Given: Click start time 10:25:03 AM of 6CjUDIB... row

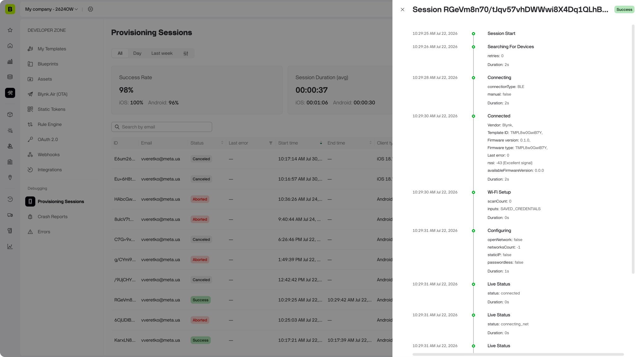Looking at the screenshot, I should (300, 320).
